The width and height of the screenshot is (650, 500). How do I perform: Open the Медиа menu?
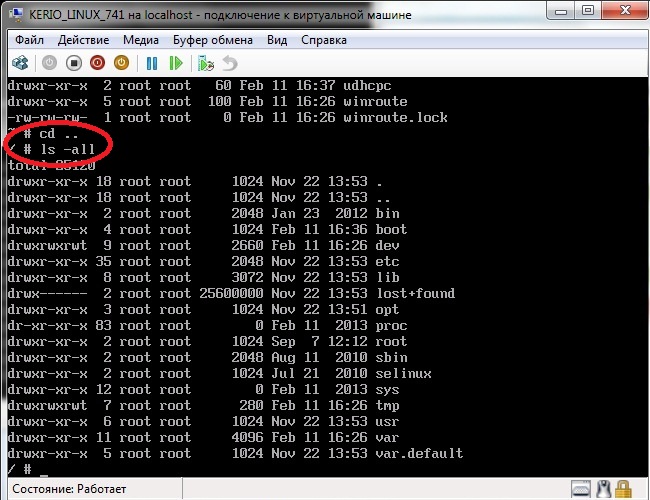(141, 40)
